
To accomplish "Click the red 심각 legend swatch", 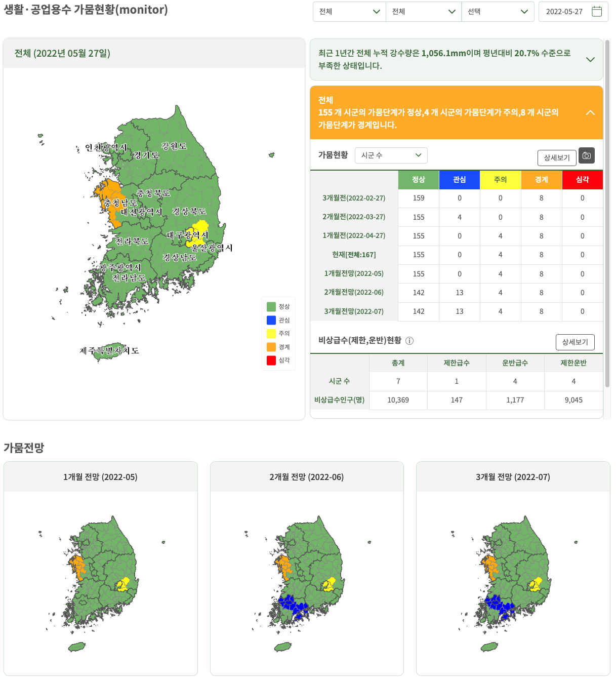I will point(271,361).
